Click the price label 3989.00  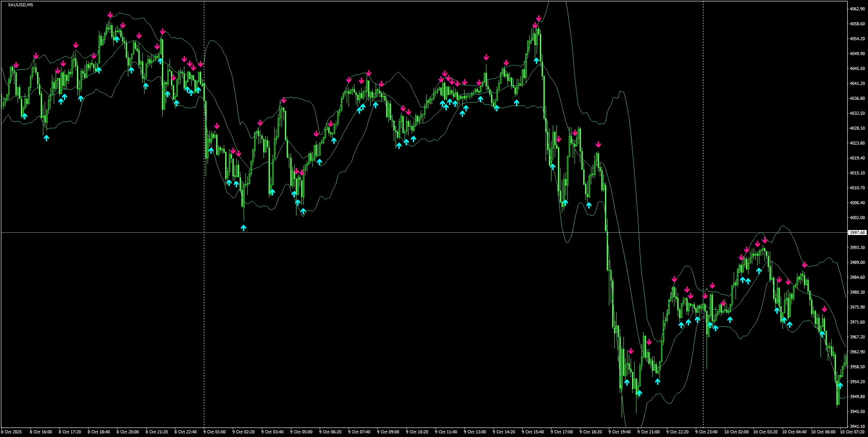point(857,263)
